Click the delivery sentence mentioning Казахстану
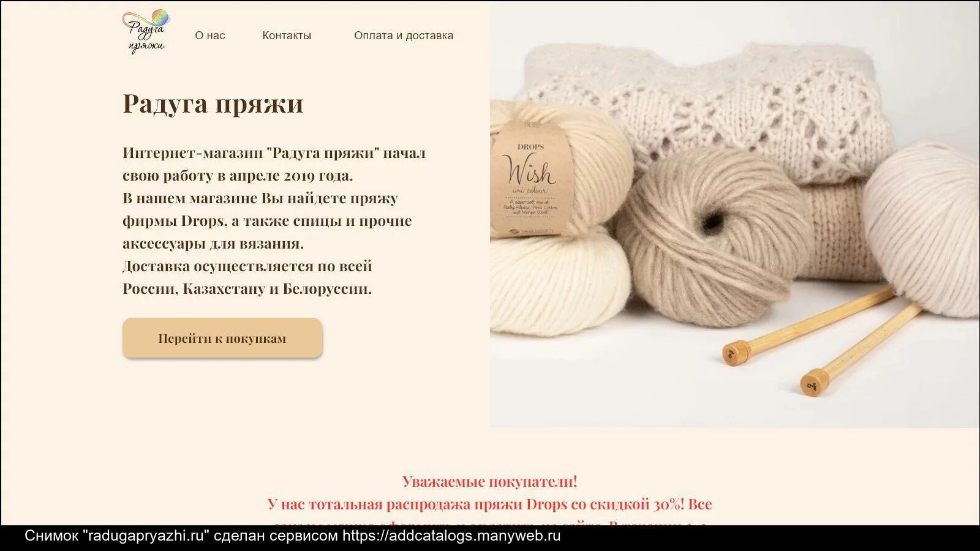980x551 pixels. coord(247,277)
